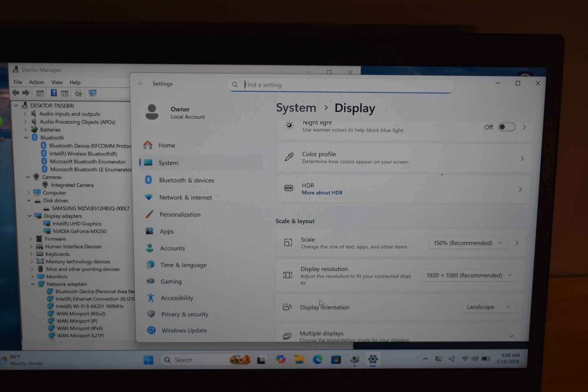Click the Owner profile avatar
The height and width of the screenshot is (392, 588).
click(152, 112)
